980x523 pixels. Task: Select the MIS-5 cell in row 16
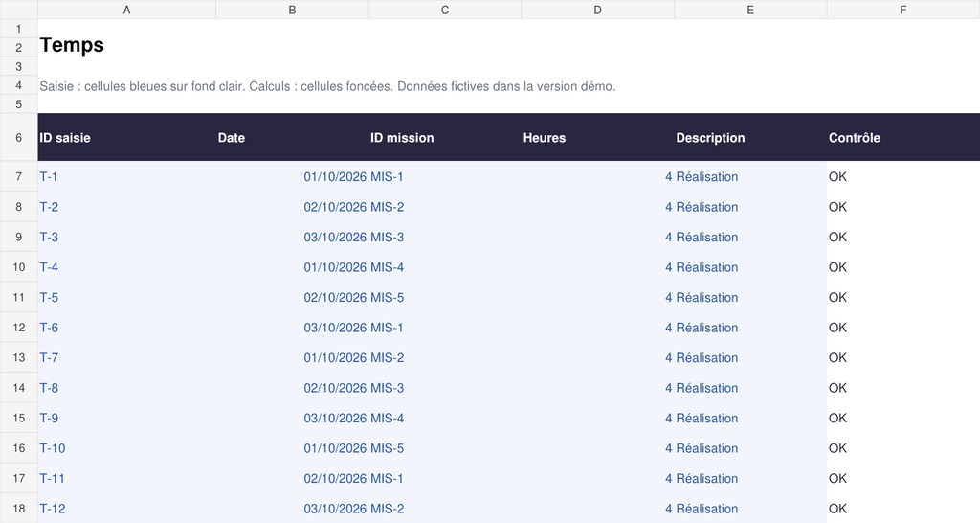click(445, 448)
